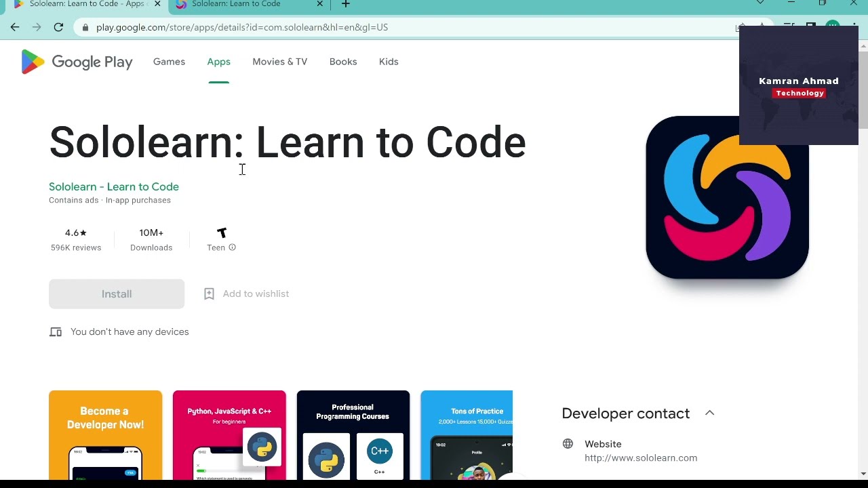Open the Books section
The image size is (868, 488).
click(342, 62)
